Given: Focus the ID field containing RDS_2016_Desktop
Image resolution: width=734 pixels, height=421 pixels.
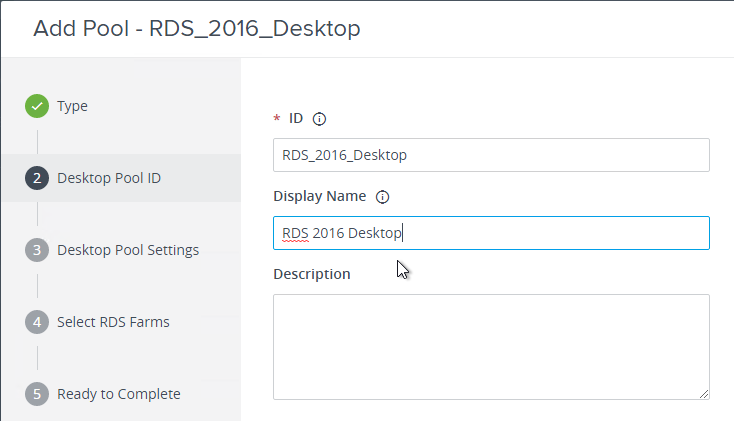Looking at the screenshot, I should (x=492, y=155).
